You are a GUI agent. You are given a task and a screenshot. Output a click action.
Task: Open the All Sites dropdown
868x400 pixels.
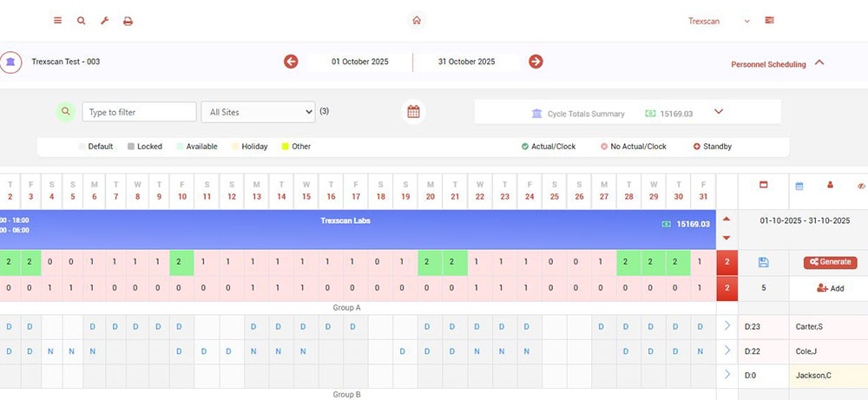(x=258, y=112)
